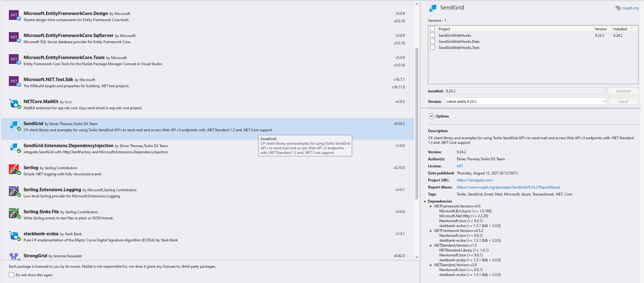Screen dimensions: 644x283
Task: Click the Serilog.Sinks.File package icon
Action: click(x=14, y=214)
